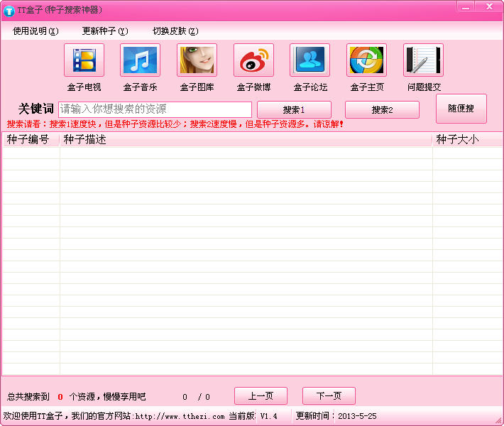Open the 盒子论坛 forum users icon
504x426 pixels.
[310, 60]
